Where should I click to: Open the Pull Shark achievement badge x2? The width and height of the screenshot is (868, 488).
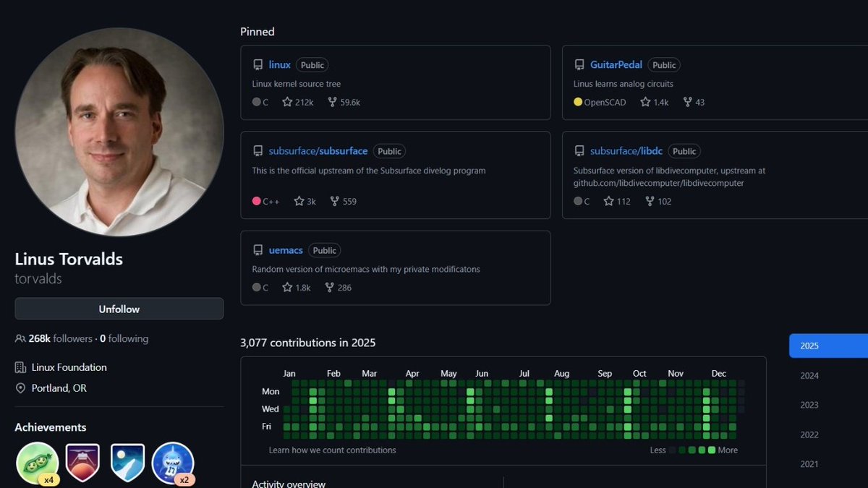[173, 463]
